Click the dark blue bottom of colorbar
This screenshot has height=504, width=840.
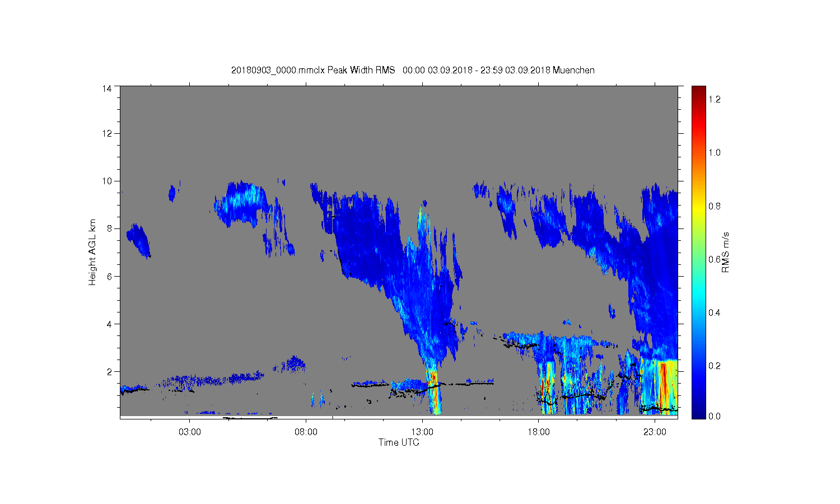coord(698,412)
